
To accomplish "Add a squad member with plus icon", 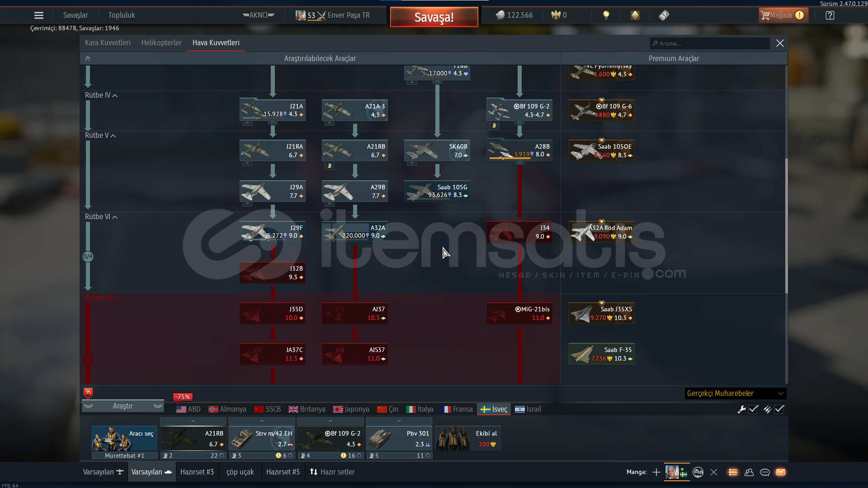I will [656, 472].
